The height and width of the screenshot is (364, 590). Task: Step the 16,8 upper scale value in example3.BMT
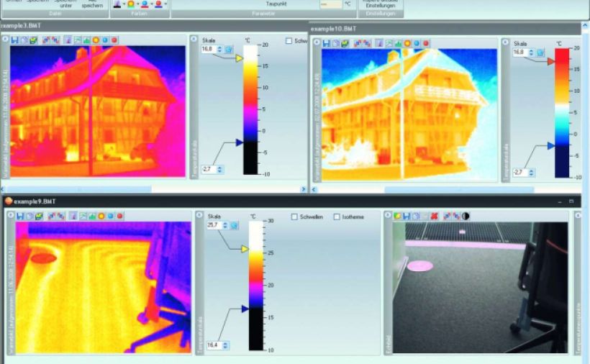click(x=219, y=49)
